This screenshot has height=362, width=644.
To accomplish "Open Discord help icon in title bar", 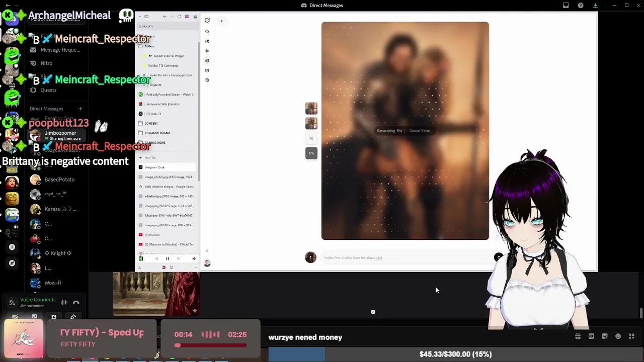I will coord(581,6).
